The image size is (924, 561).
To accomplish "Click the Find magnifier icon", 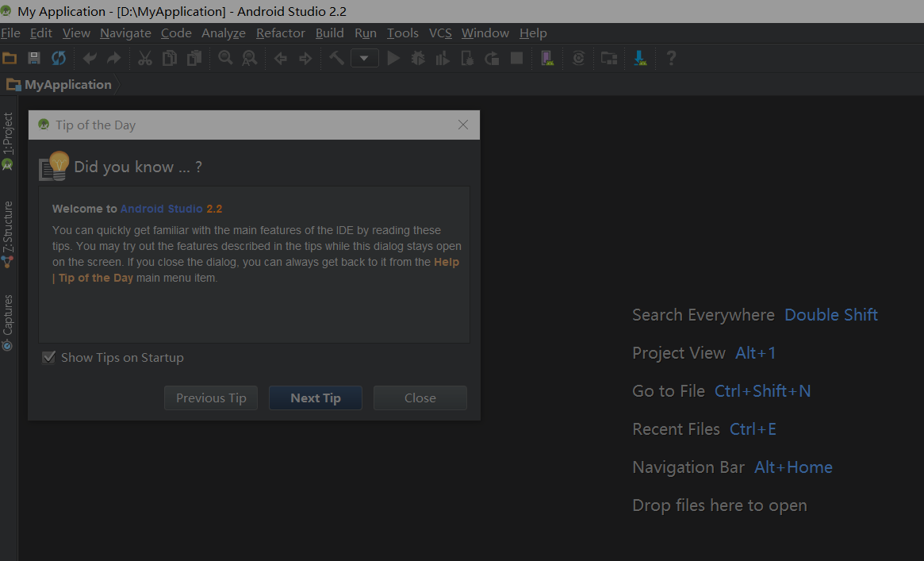I will tap(226, 59).
